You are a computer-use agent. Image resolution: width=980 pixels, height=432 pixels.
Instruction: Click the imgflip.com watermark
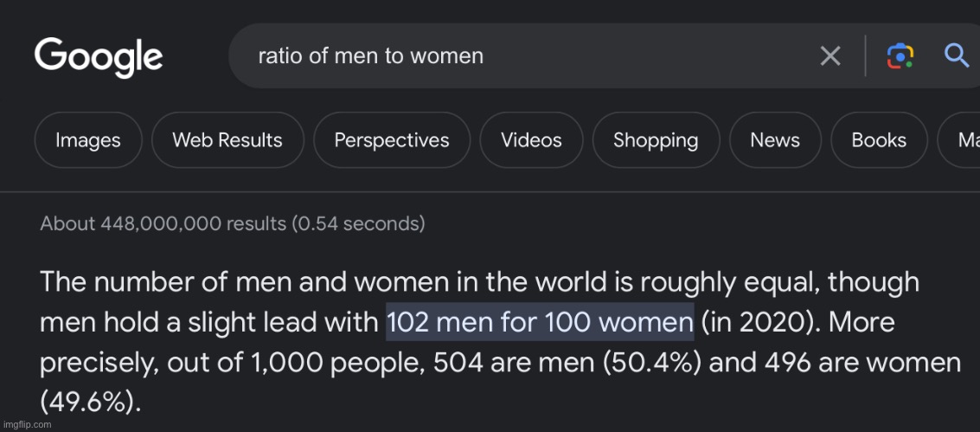[27, 424]
